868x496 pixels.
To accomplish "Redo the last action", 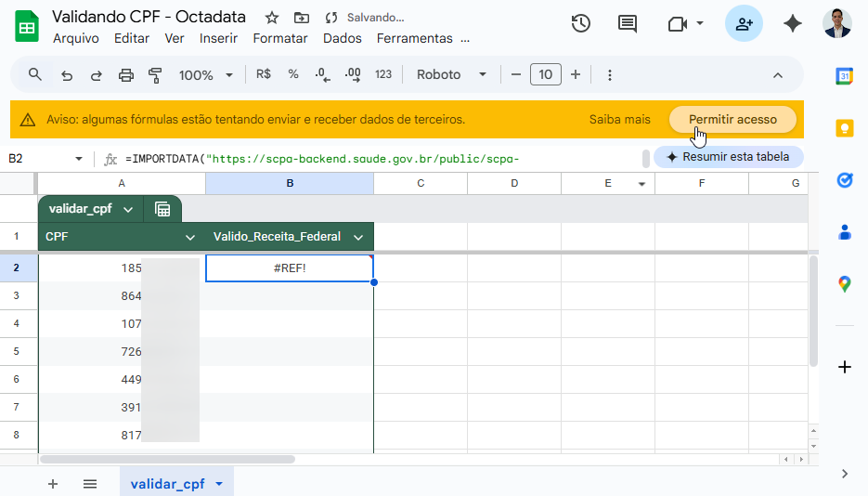I will pos(97,75).
